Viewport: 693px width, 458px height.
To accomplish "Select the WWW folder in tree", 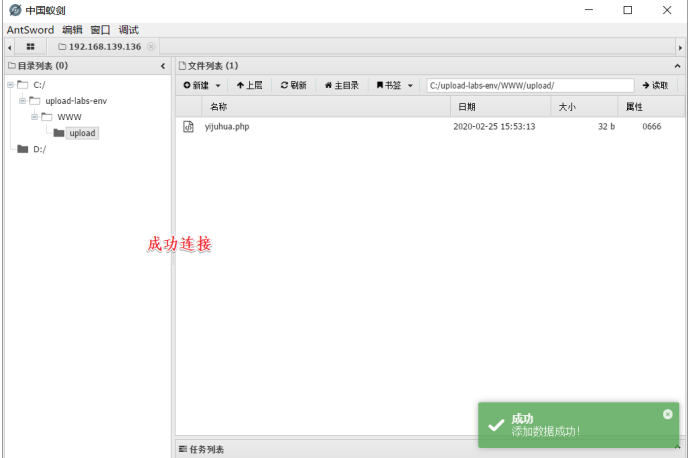I will [x=69, y=117].
